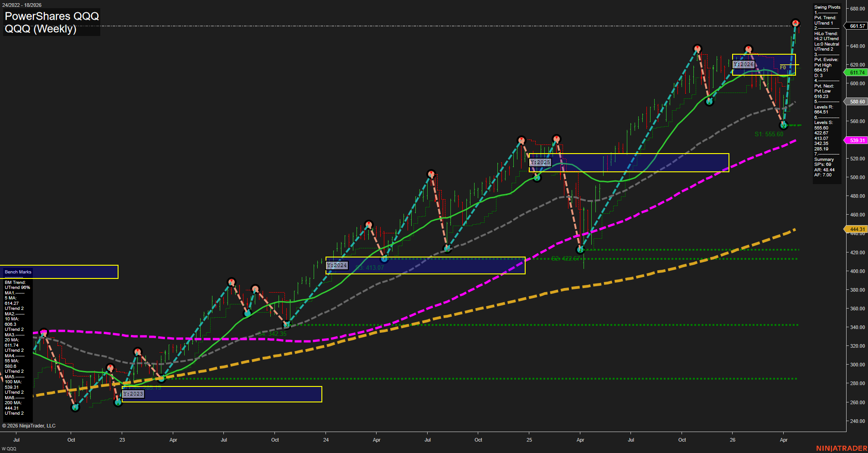Click the Y:2026 year label box
868x453 pixels.
744,65
